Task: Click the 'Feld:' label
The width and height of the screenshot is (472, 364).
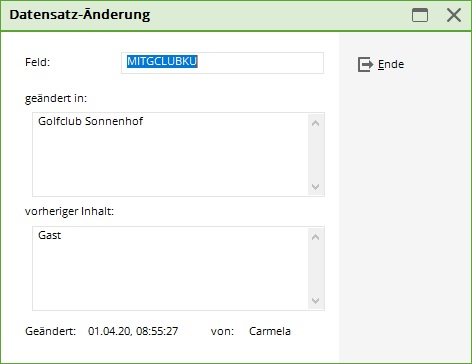Action: click(x=37, y=62)
